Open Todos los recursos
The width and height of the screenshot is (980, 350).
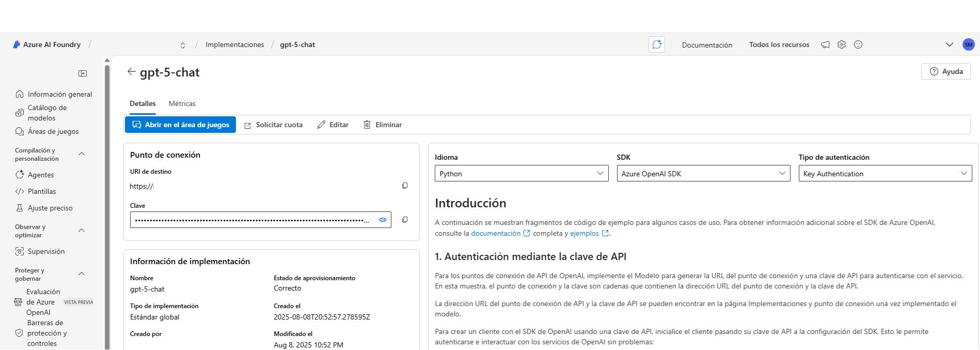tap(779, 45)
